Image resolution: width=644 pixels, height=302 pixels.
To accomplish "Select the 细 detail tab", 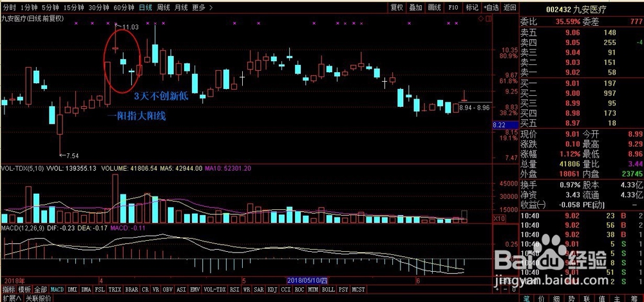I will tap(556, 299).
